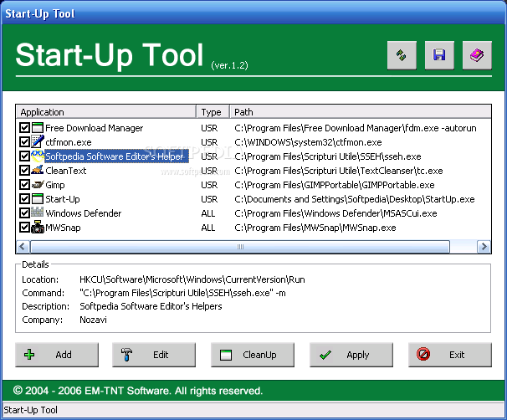Image resolution: width=507 pixels, height=420 pixels.
Task: Click the list's left scroll arrow
Action: pos(23,247)
